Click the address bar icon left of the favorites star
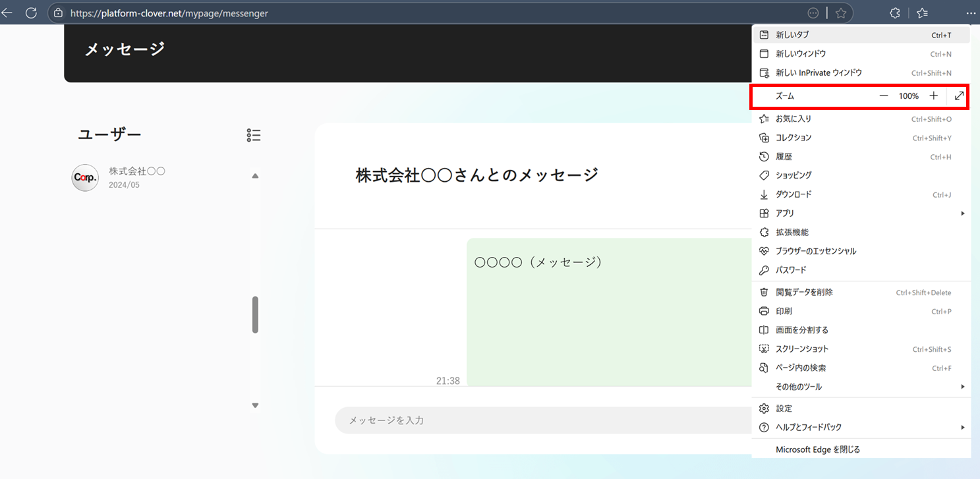The height and width of the screenshot is (479, 980). 813,13
